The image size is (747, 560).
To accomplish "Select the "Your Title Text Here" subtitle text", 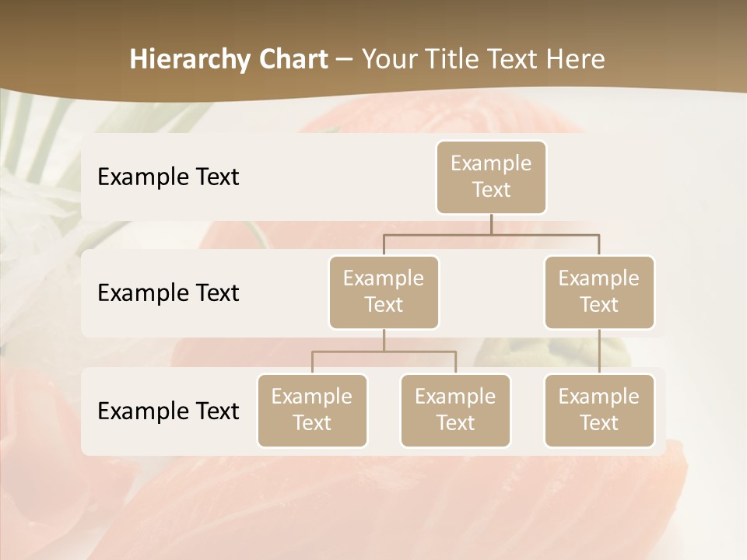I will pyautogui.click(x=483, y=59).
